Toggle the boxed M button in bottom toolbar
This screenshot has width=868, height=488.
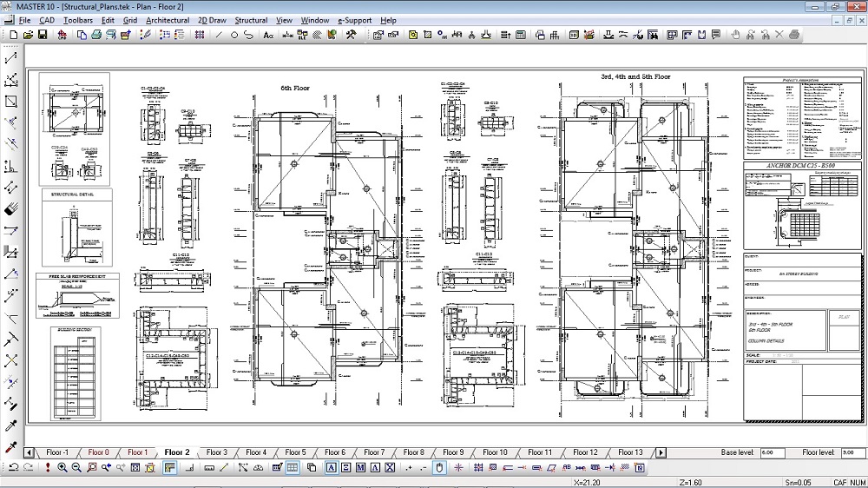tap(361, 468)
